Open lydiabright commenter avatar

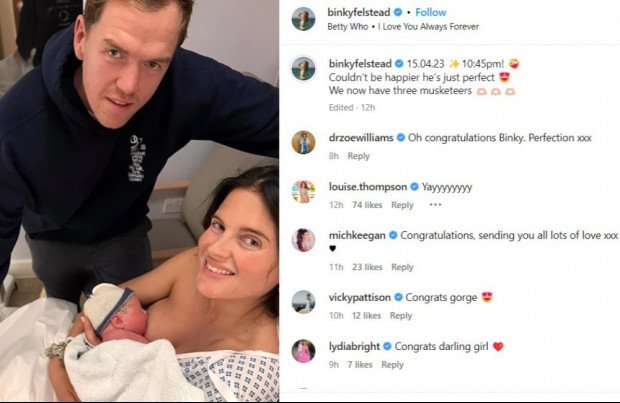[x=303, y=351]
